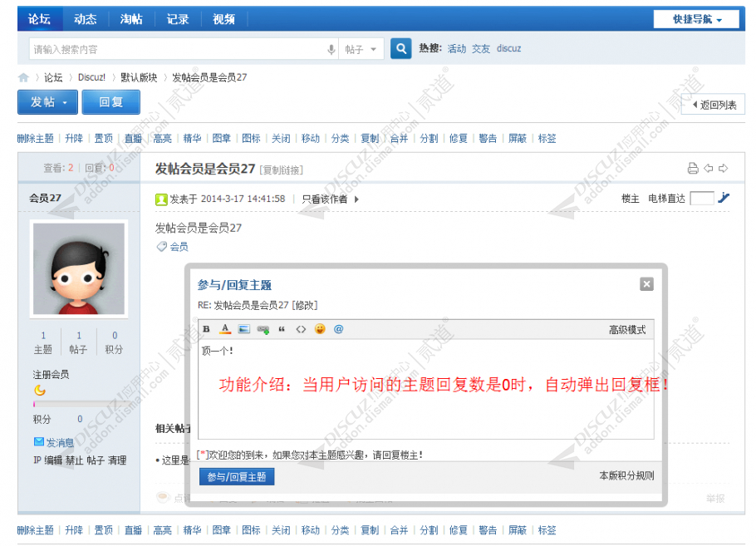Click the print thread icon
Viewport: 756px width, 546px height.
[693, 167]
